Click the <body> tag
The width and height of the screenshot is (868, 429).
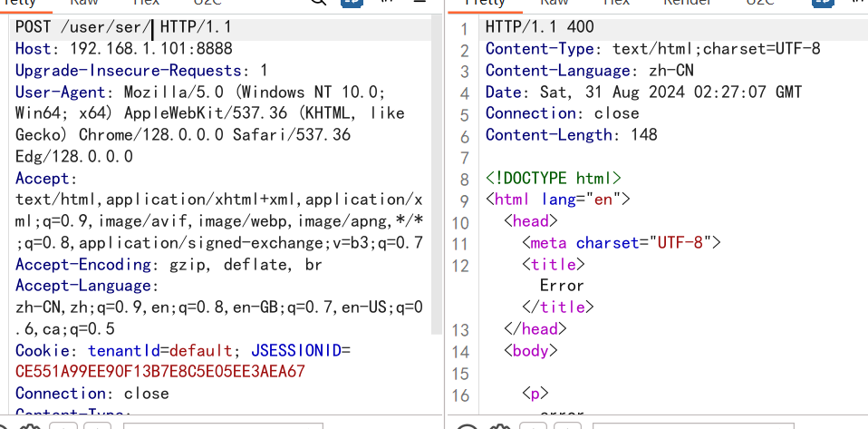(x=531, y=351)
